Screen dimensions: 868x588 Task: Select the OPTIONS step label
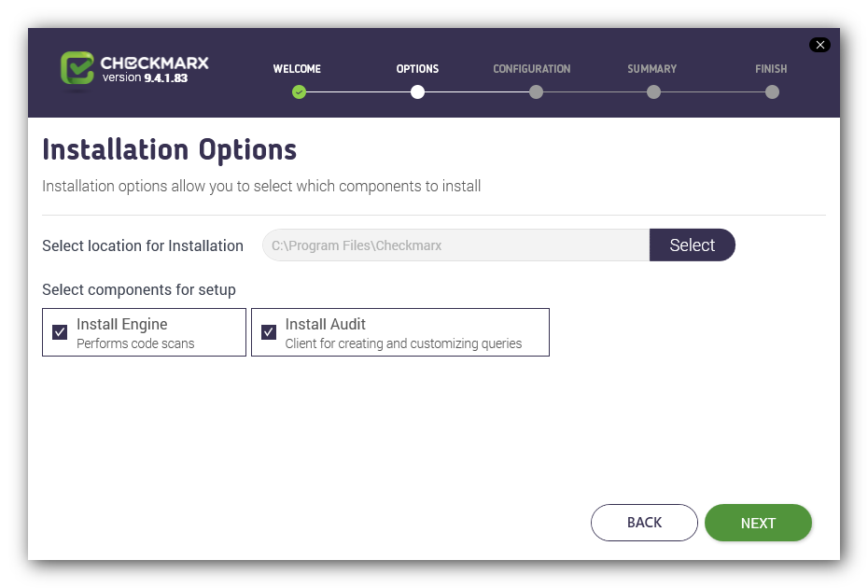[417, 69]
